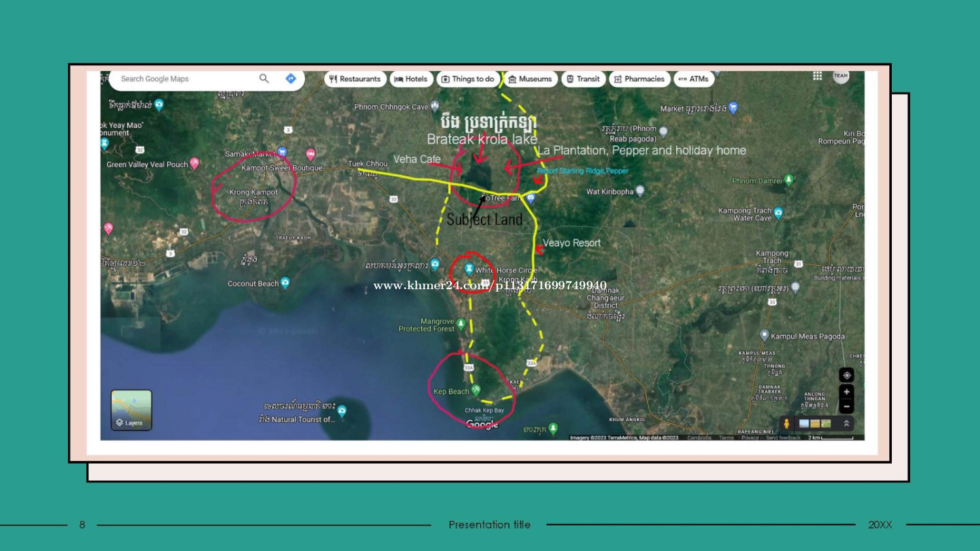Click the Brateak krola lake label
This screenshot has width=980, height=551.
click(482, 139)
